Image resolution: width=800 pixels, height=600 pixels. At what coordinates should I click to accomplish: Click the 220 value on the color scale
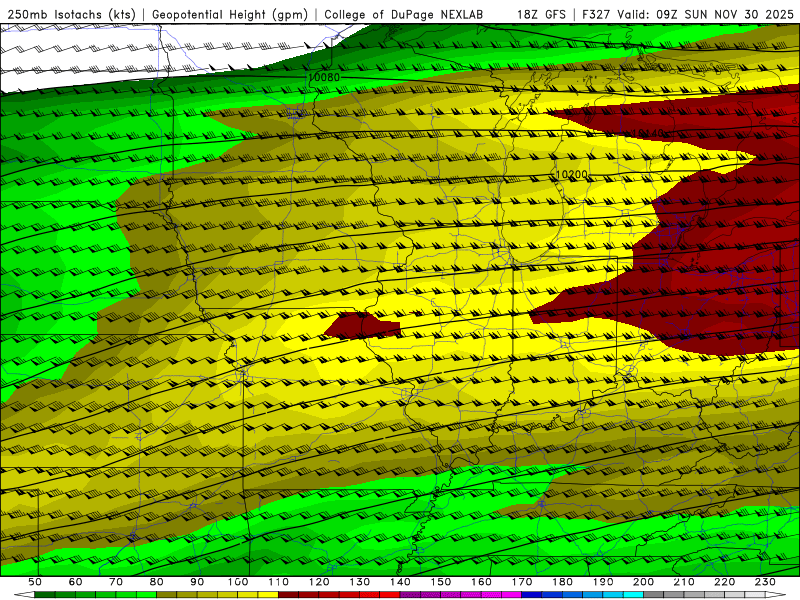tap(724, 582)
